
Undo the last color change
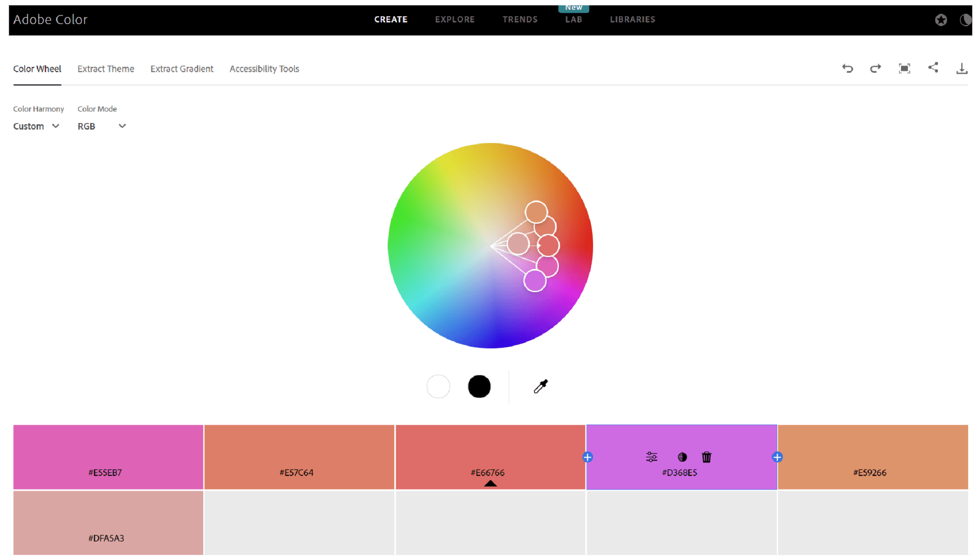(847, 68)
